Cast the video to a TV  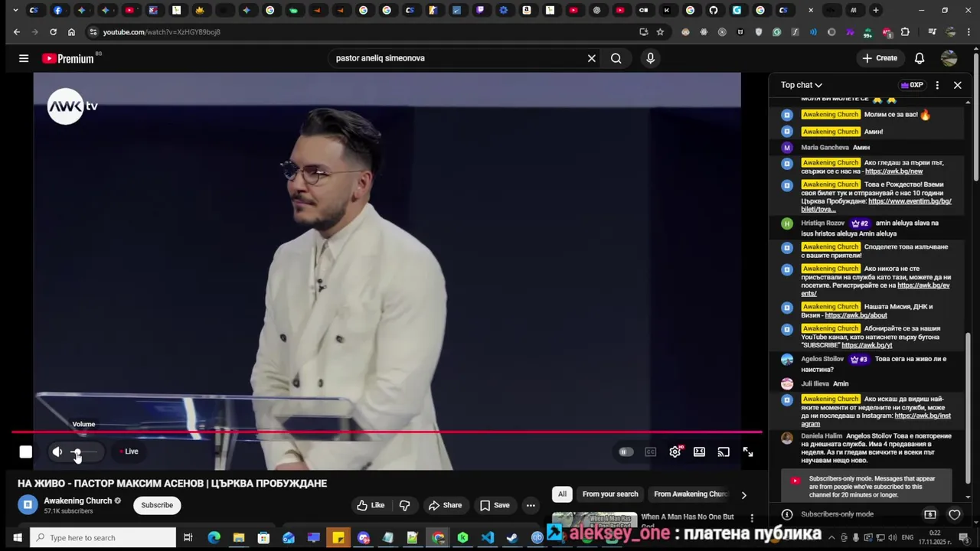click(x=724, y=452)
